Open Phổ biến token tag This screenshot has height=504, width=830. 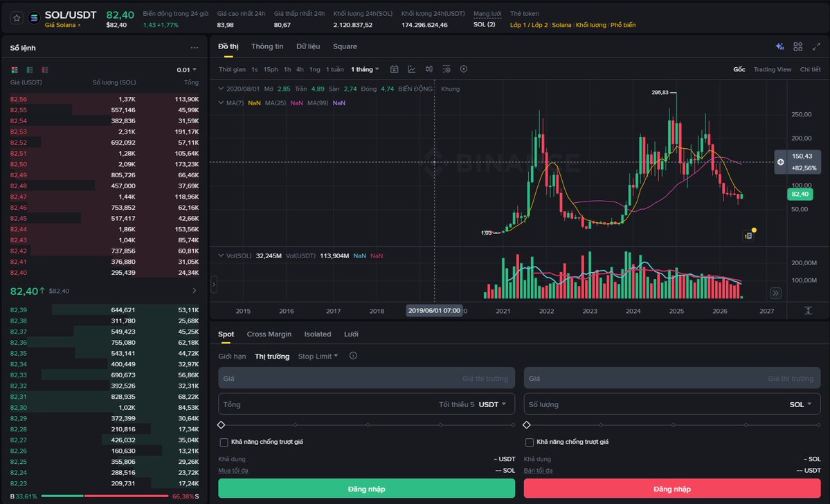[x=623, y=25]
